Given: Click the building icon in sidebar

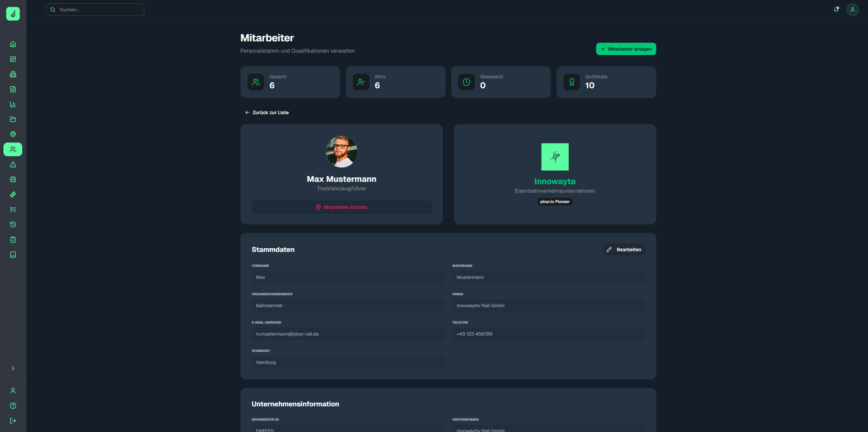Looking at the screenshot, I should 13,74.
